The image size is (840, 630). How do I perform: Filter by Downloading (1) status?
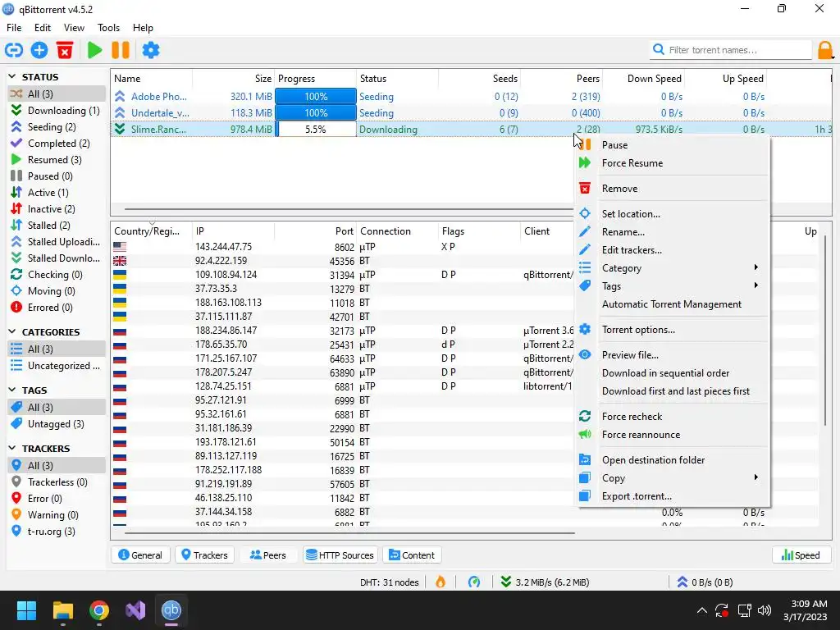(x=57, y=111)
